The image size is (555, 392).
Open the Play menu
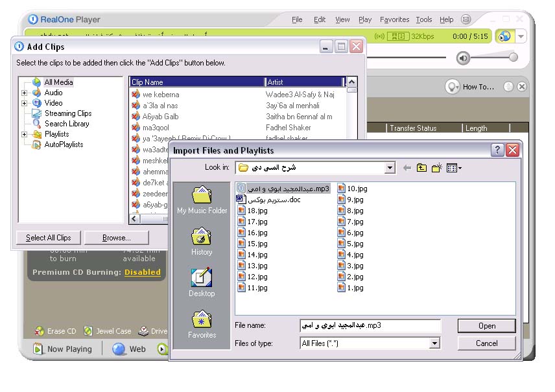coord(365,19)
